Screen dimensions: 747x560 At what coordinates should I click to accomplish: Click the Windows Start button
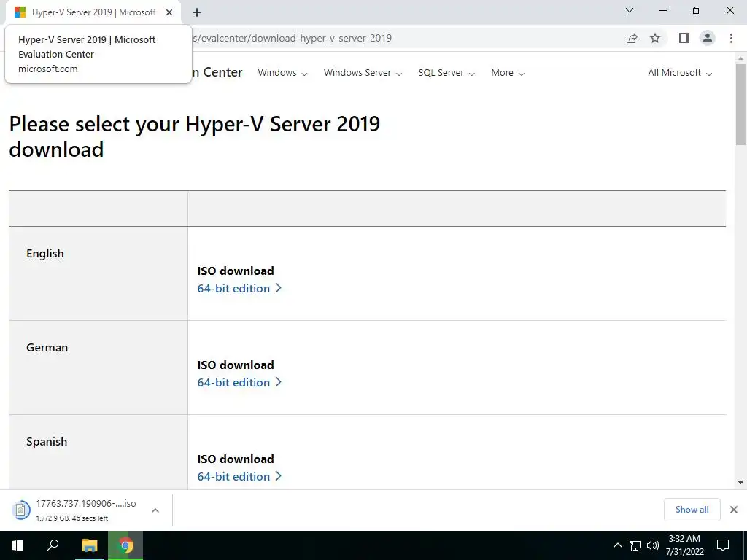point(18,545)
